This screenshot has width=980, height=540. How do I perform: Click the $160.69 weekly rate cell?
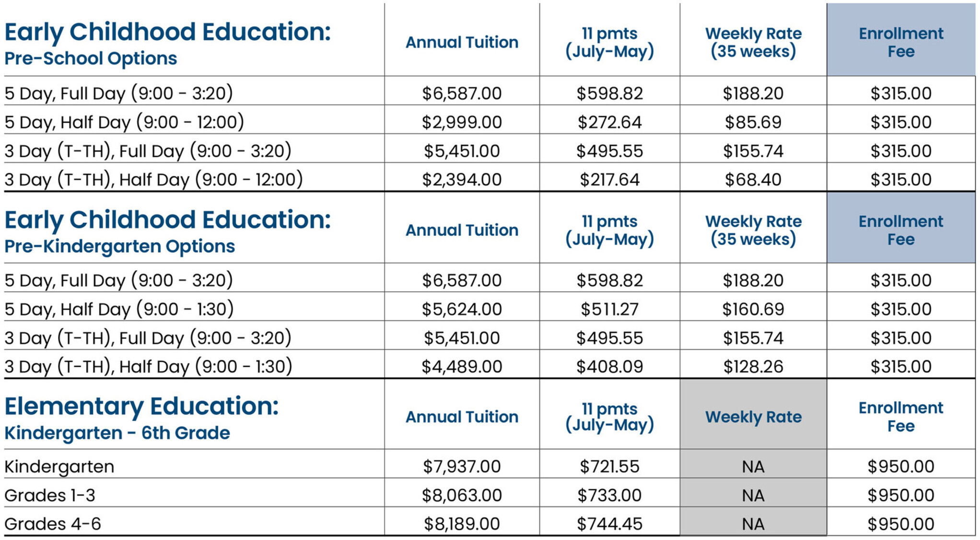(x=753, y=309)
